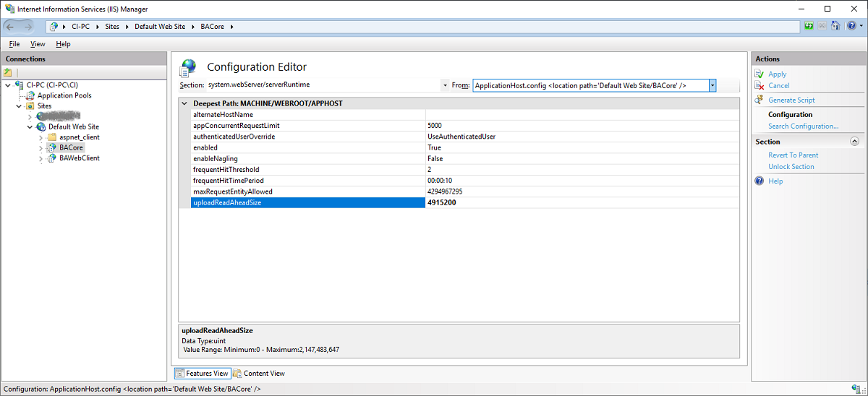Click the Apply action icon

[x=759, y=74]
